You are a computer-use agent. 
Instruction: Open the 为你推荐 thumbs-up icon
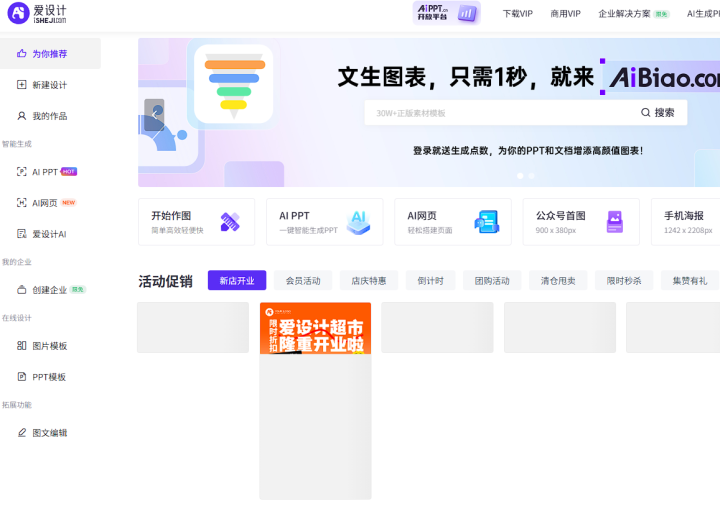(22, 53)
